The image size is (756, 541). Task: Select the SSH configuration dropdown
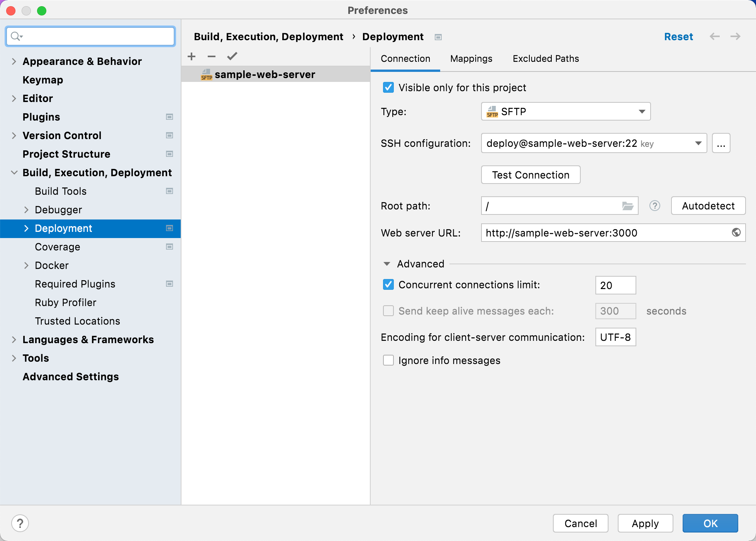[593, 143]
